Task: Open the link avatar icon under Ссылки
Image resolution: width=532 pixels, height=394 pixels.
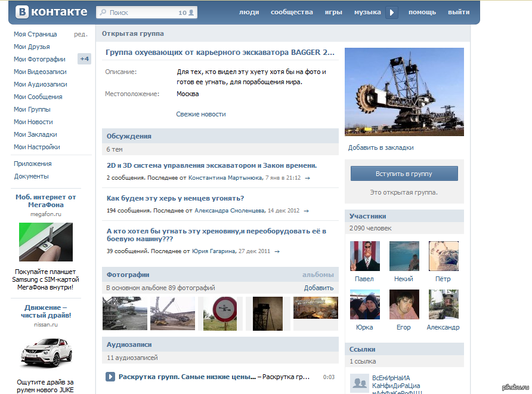Action: [x=358, y=383]
